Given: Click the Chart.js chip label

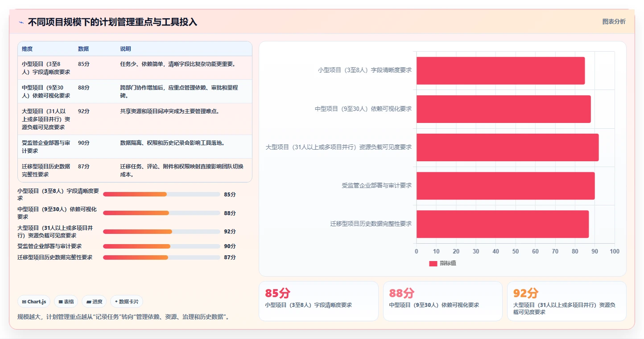Looking at the screenshot, I should [37, 302].
